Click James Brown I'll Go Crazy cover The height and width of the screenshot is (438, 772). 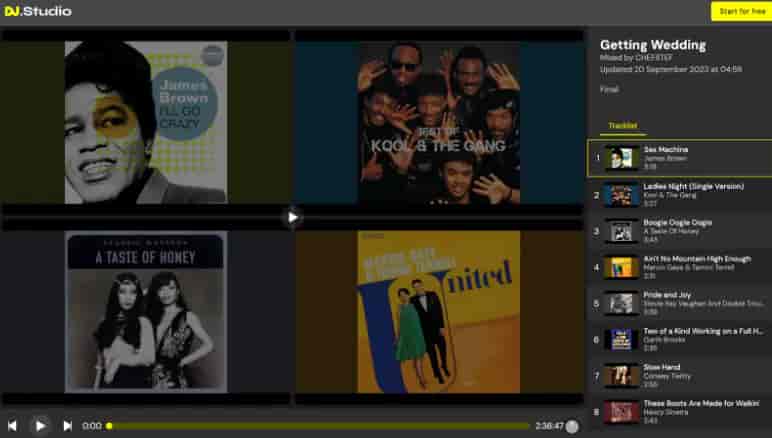click(146, 122)
